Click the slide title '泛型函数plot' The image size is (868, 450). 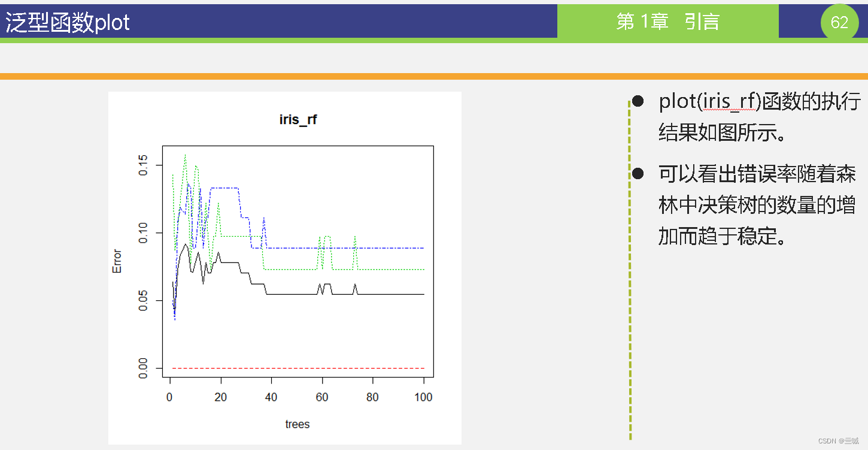point(68,23)
